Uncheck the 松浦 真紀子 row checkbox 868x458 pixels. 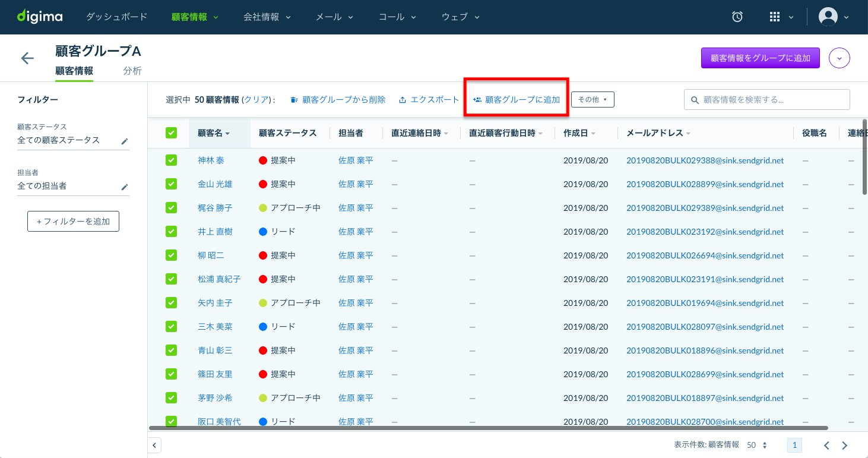(x=171, y=279)
